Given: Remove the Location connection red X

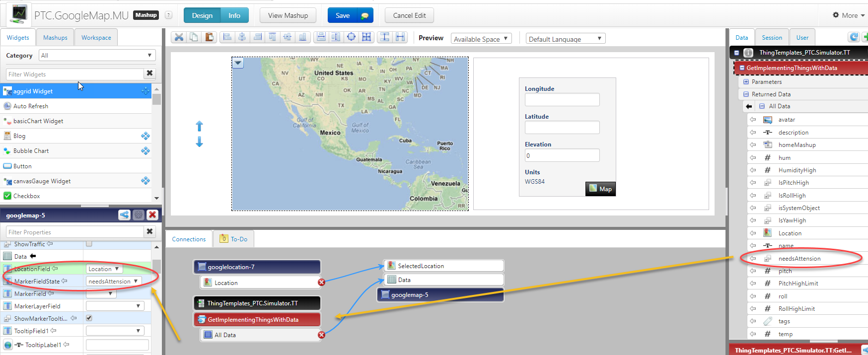Looking at the screenshot, I should (x=321, y=283).
